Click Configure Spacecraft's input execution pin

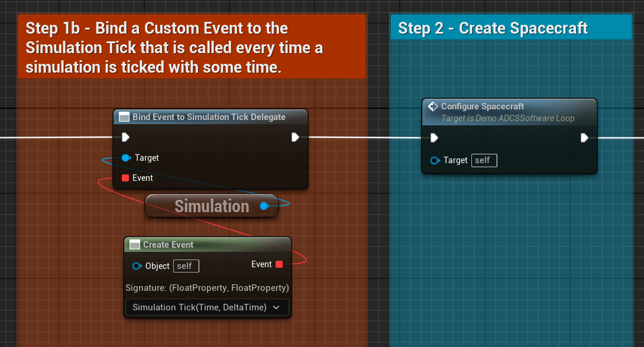pyautogui.click(x=434, y=138)
